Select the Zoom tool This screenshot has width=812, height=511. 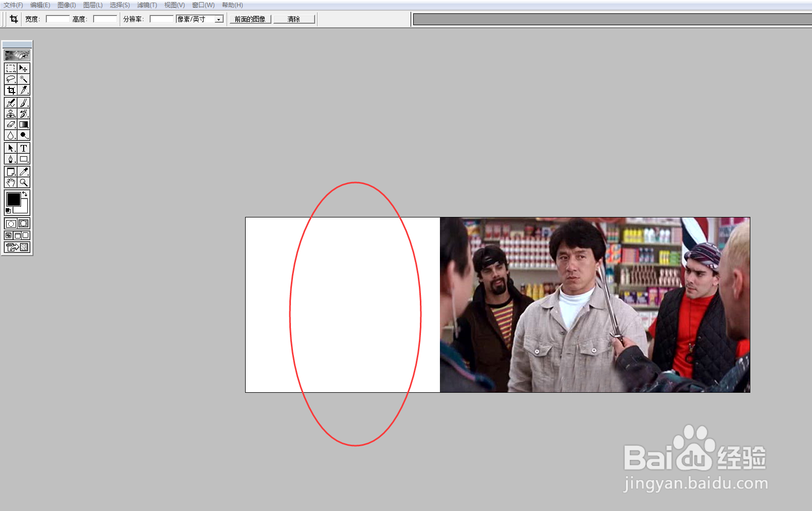[24, 182]
